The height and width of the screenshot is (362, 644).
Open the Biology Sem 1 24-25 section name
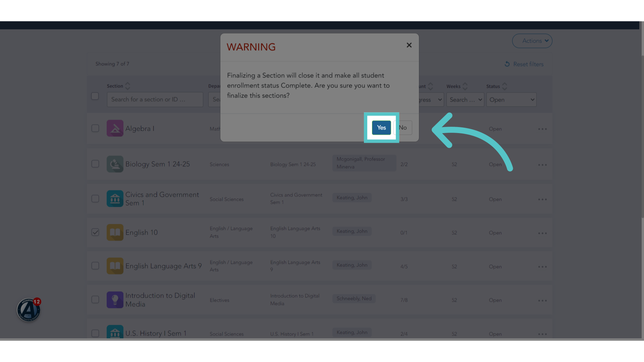coord(158,164)
